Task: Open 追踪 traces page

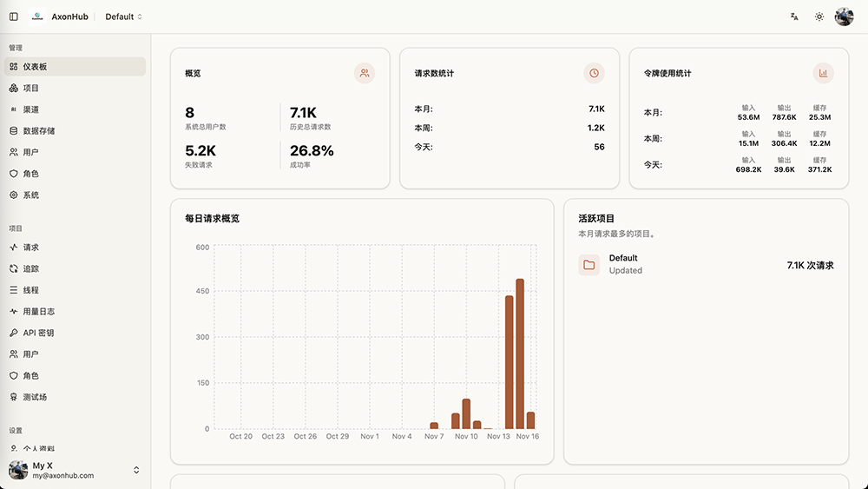Action: pos(30,269)
